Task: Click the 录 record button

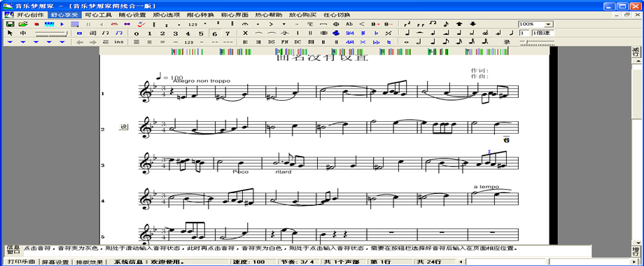Action: point(507,42)
